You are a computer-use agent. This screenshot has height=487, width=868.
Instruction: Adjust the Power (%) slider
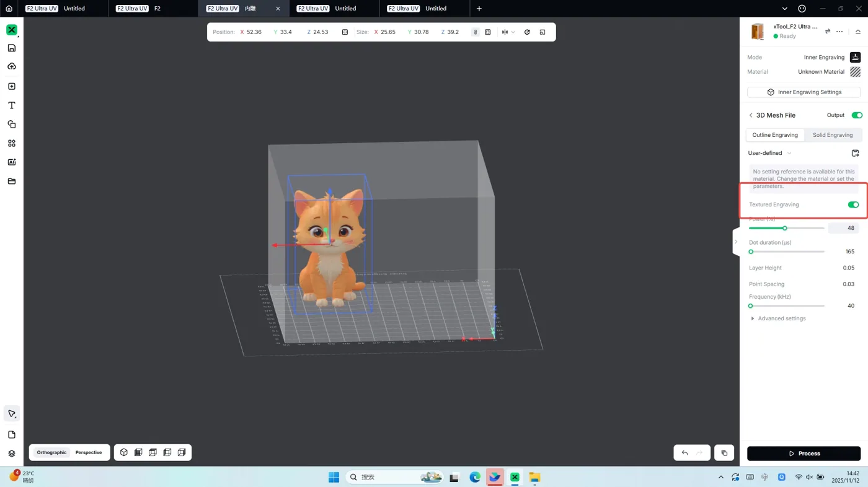click(786, 228)
